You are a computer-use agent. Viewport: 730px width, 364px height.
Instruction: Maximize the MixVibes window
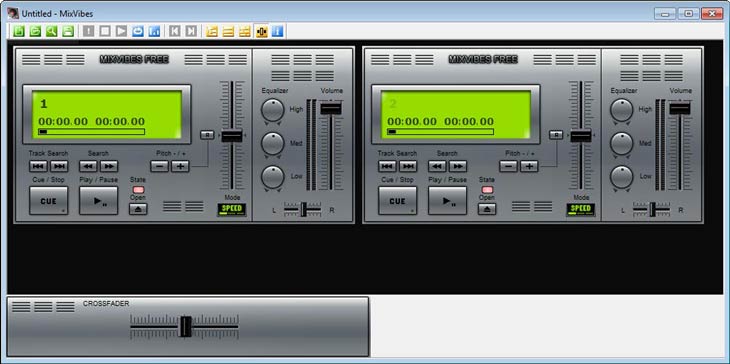(x=688, y=13)
